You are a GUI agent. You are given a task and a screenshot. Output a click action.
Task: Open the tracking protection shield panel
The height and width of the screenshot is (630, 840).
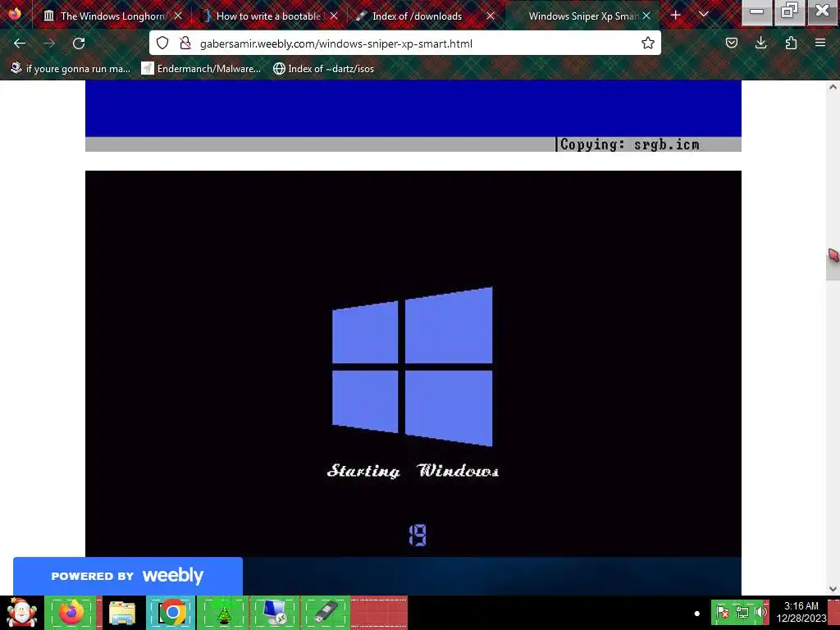coord(163,43)
